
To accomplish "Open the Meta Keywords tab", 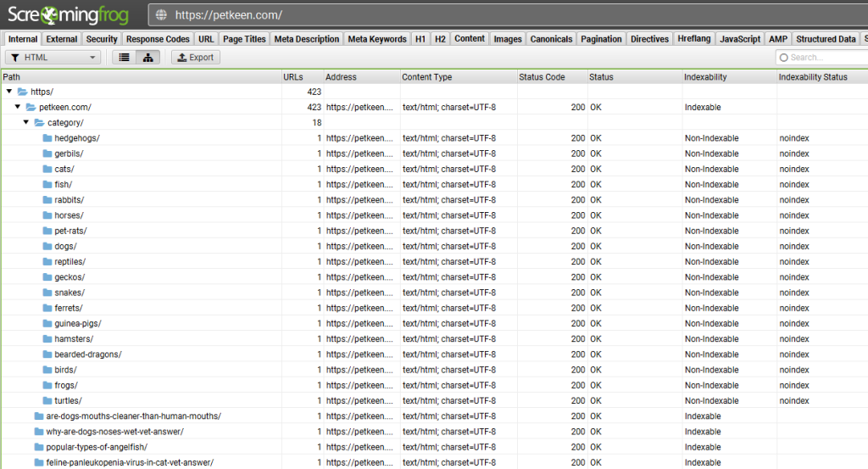I will [x=377, y=39].
